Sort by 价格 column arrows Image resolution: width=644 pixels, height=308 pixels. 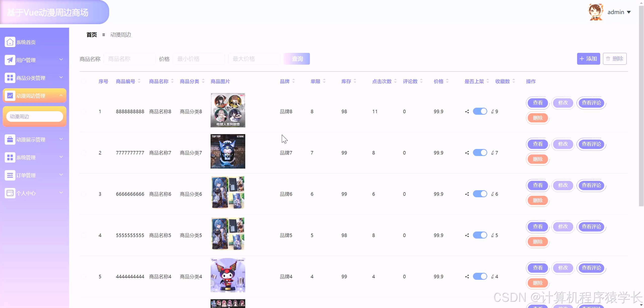click(x=447, y=81)
